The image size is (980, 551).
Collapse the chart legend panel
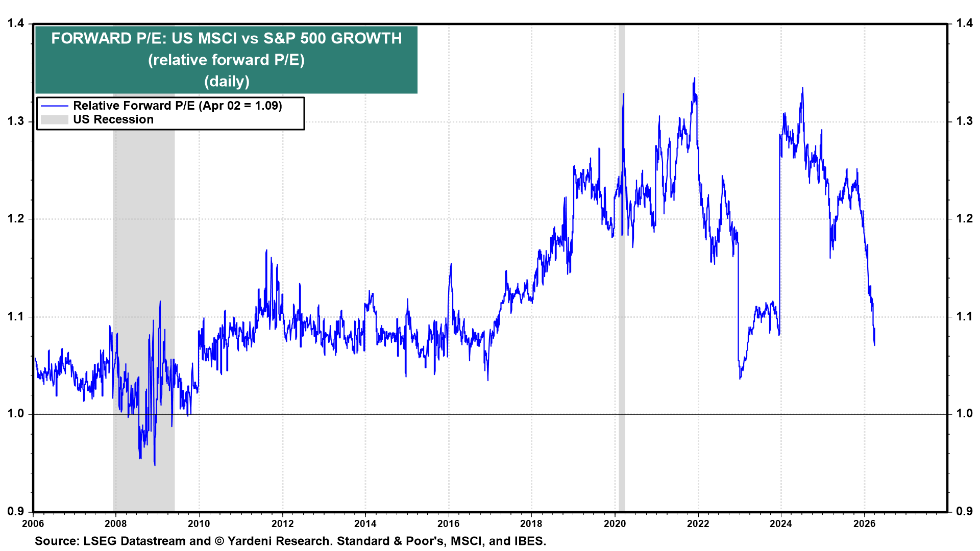coord(170,112)
